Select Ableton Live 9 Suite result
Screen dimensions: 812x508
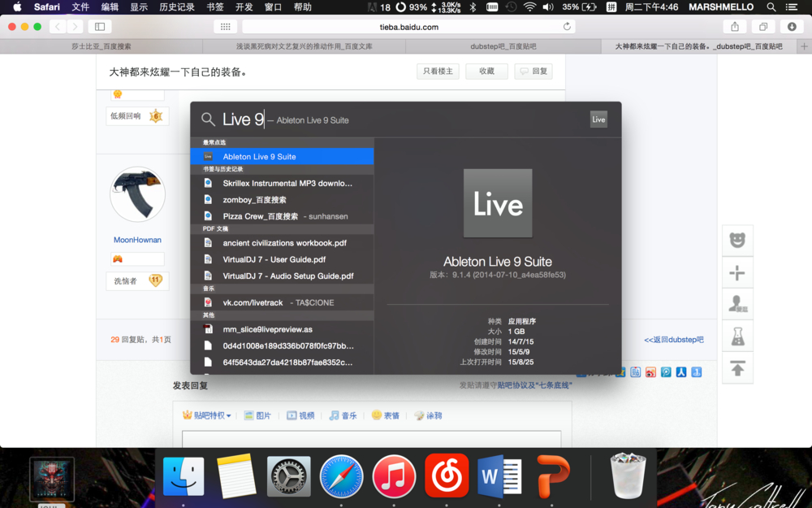[x=283, y=157]
